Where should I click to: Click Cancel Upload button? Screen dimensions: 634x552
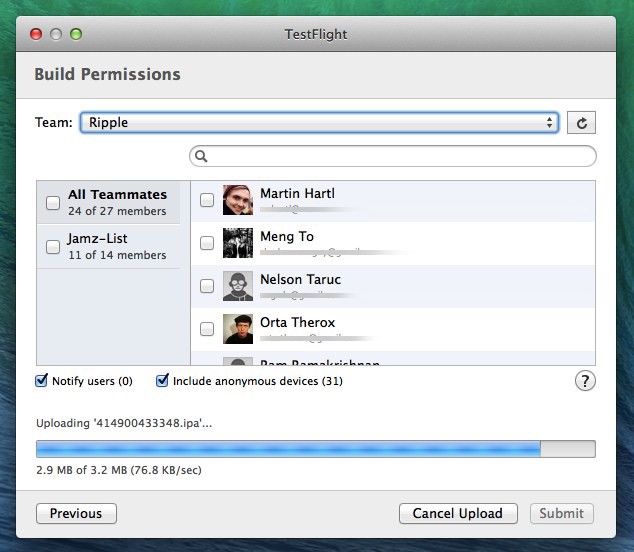458,514
